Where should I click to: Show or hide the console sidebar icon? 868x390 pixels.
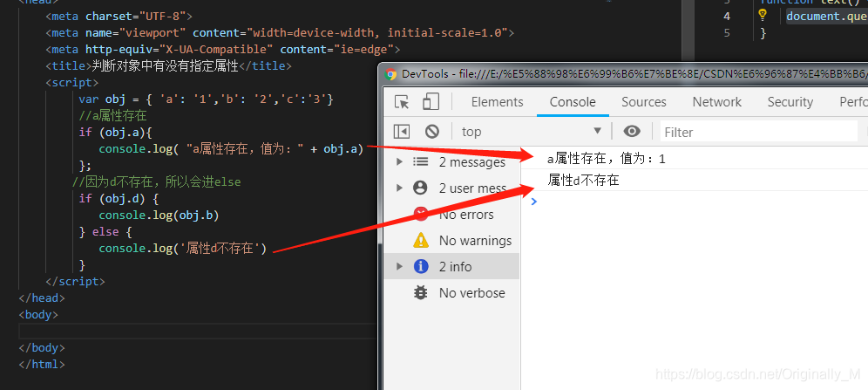(402, 131)
